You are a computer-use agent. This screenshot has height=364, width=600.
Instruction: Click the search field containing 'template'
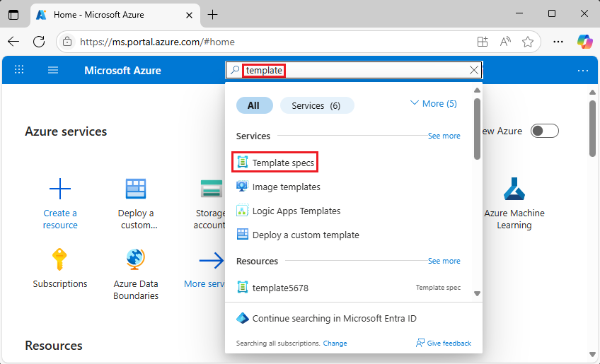[x=354, y=71]
